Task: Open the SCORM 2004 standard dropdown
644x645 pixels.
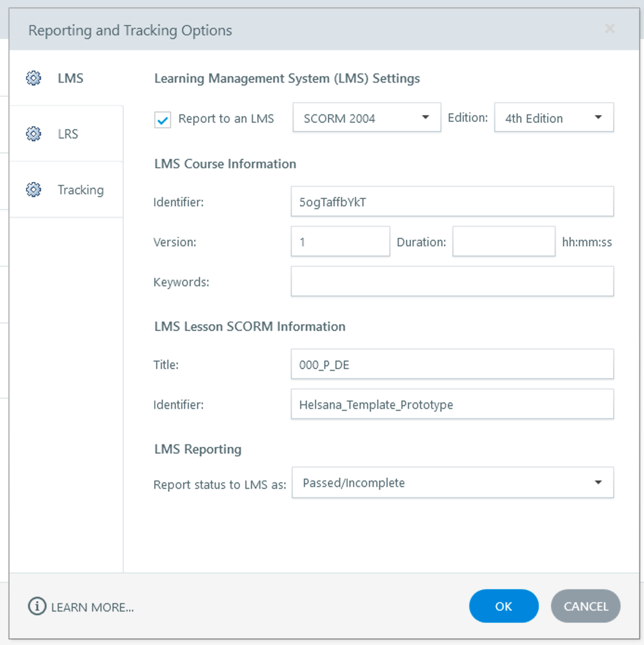Action: [367, 118]
